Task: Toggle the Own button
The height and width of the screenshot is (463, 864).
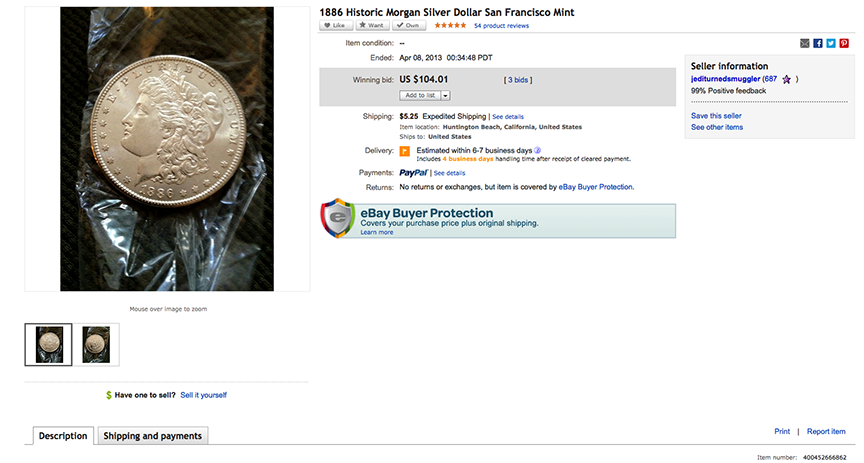Action: coord(410,25)
